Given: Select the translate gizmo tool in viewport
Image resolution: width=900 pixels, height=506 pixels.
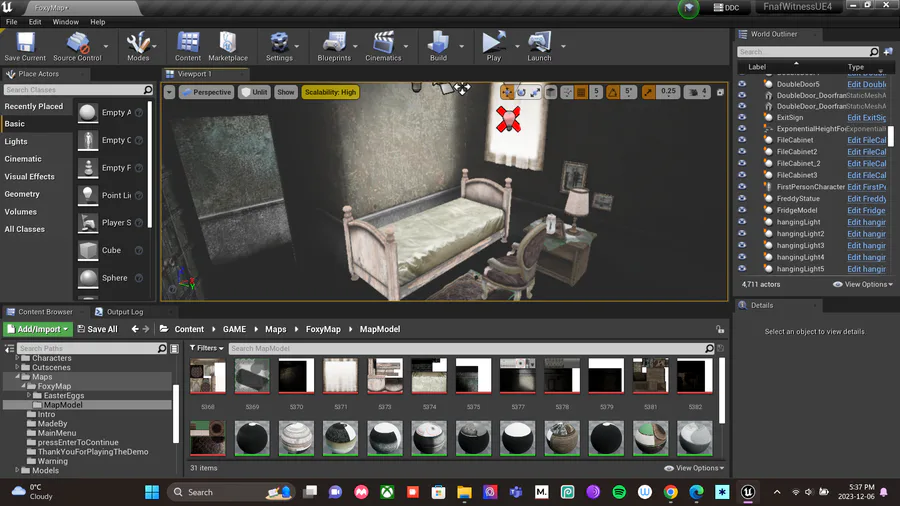Looking at the screenshot, I should click(x=507, y=92).
